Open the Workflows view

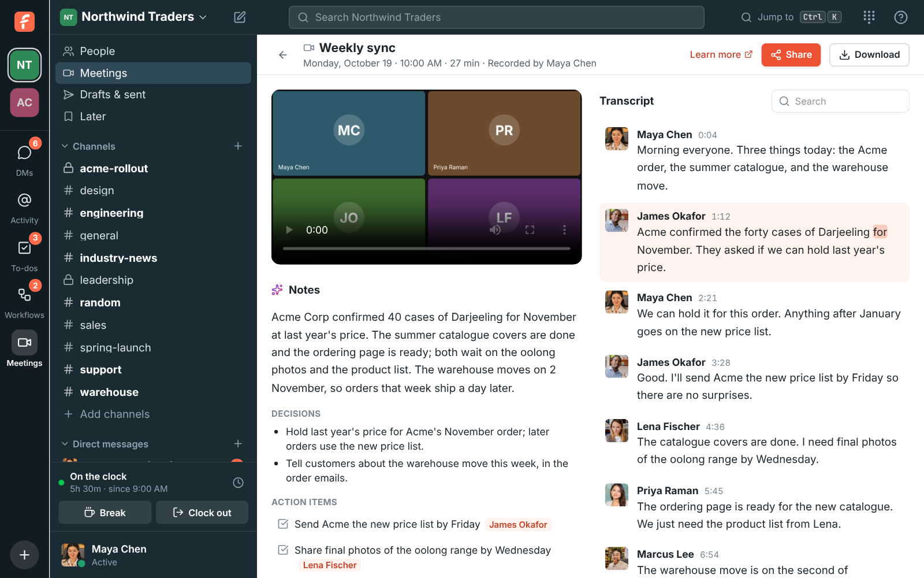[x=24, y=302]
